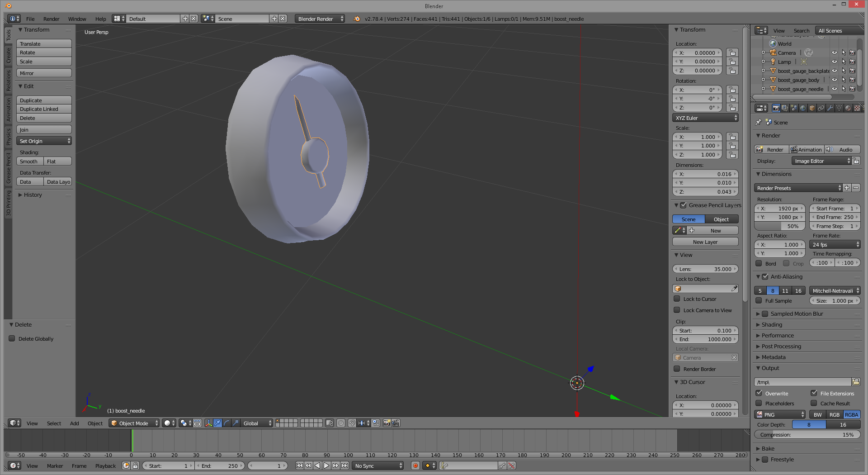Open the 24 fps frame rate dropdown
This screenshot has height=475, width=868.
tap(835, 244)
